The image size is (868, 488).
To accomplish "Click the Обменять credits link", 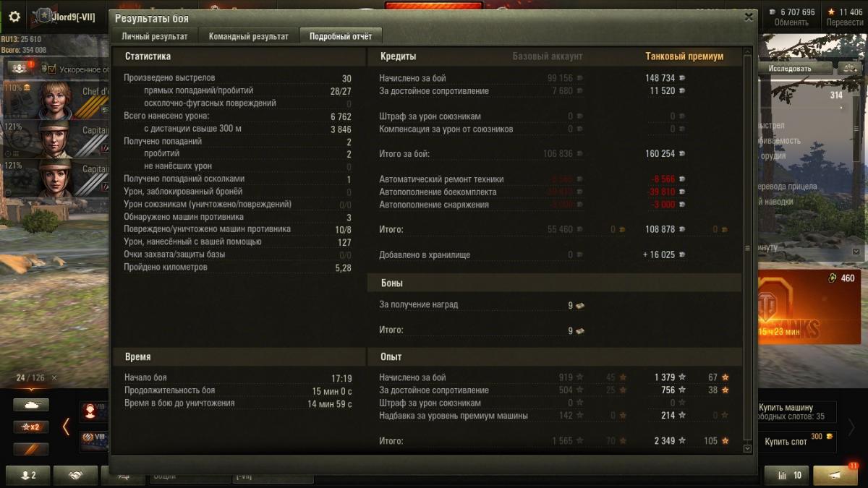I will pyautogui.click(x=791, y=22).
